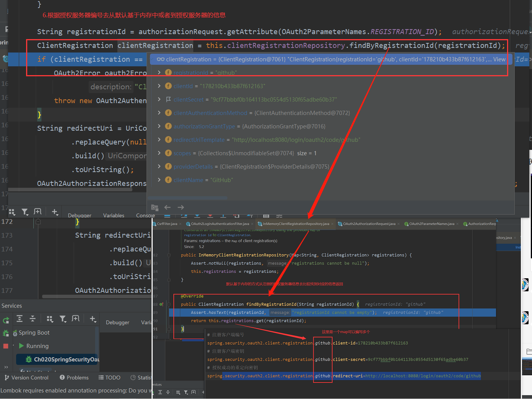Screen dimensions: 532x399
Task: Close the OAuth2ParameterNames.java tab
Action: [457, 224]
